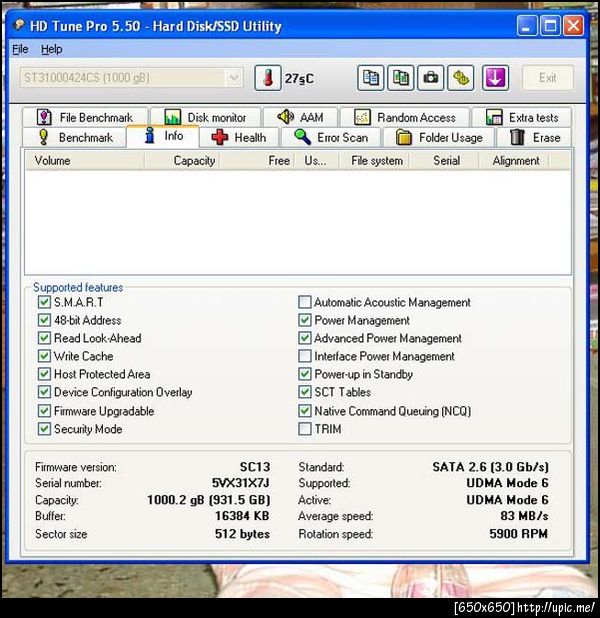Open the Health tab
This screenshot has width=600, height=618.
pyautogui.click(x=239, y=138)
